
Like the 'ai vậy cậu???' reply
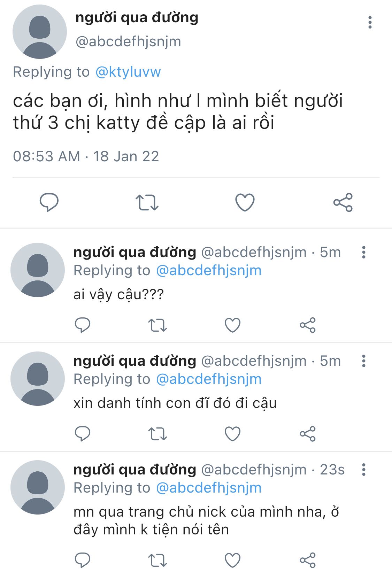232,325
